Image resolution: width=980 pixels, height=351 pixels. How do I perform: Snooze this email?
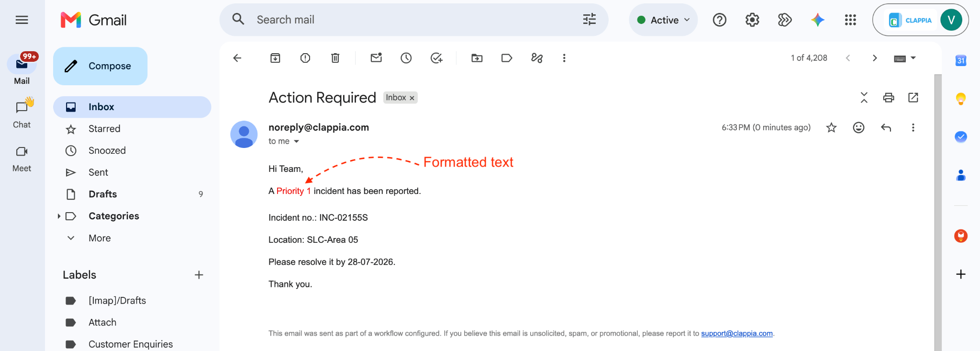406,58
